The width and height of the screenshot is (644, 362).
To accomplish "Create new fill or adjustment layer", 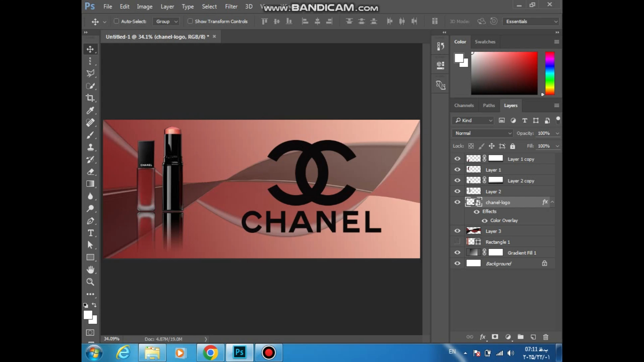I will pos(508,337).
